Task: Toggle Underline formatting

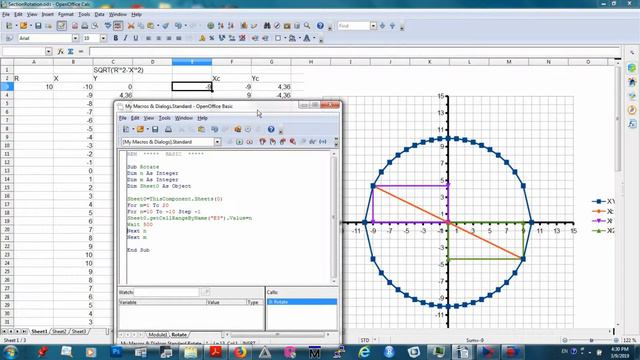Action: click(x=136, y=38)
